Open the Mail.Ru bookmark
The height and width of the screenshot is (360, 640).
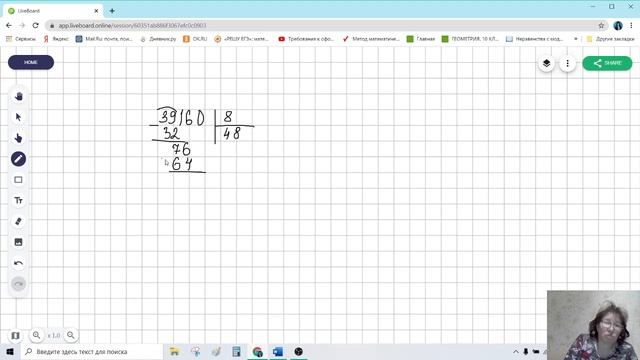click(104, 39)
